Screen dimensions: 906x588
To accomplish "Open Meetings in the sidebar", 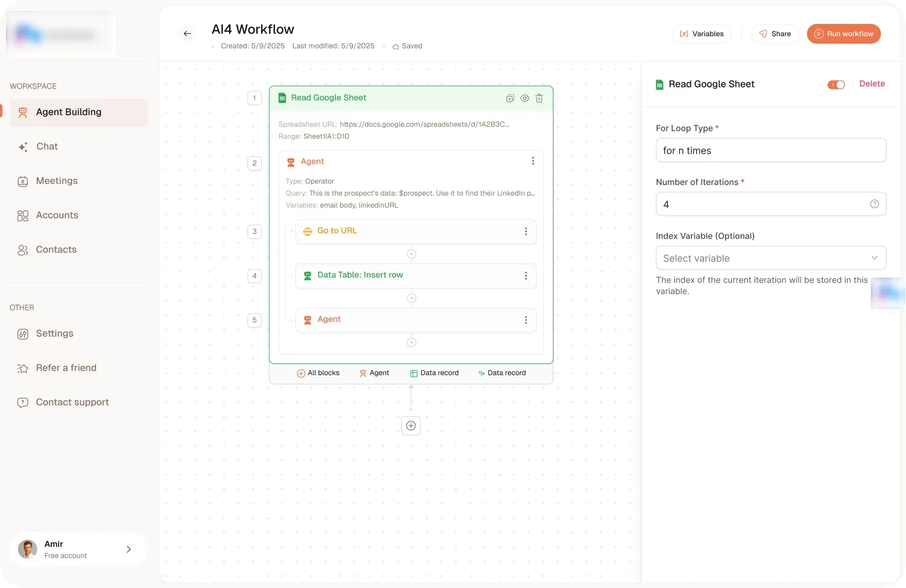I will (x=57, y=181).
